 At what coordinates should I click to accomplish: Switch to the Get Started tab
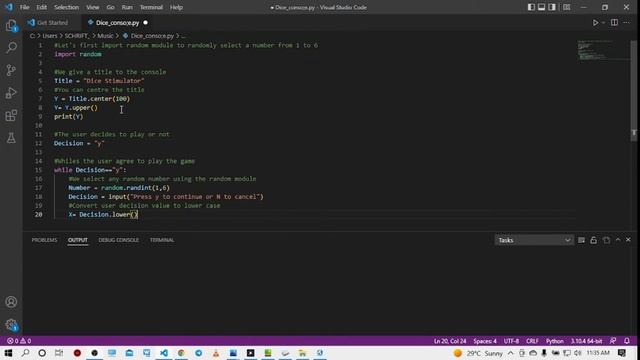click(52, 23)
